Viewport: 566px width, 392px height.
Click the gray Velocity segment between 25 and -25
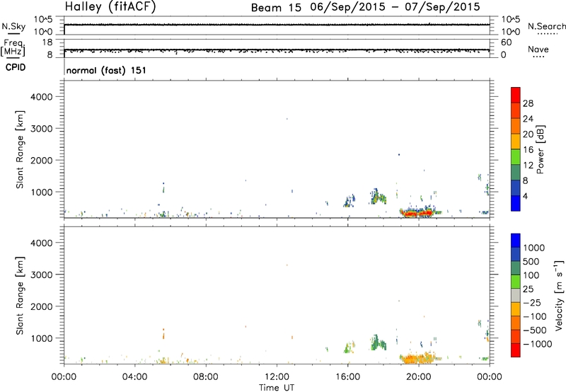516,296
